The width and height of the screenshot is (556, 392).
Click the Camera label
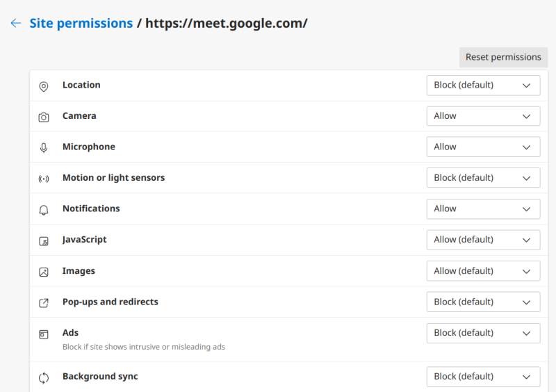click(79, 115)
